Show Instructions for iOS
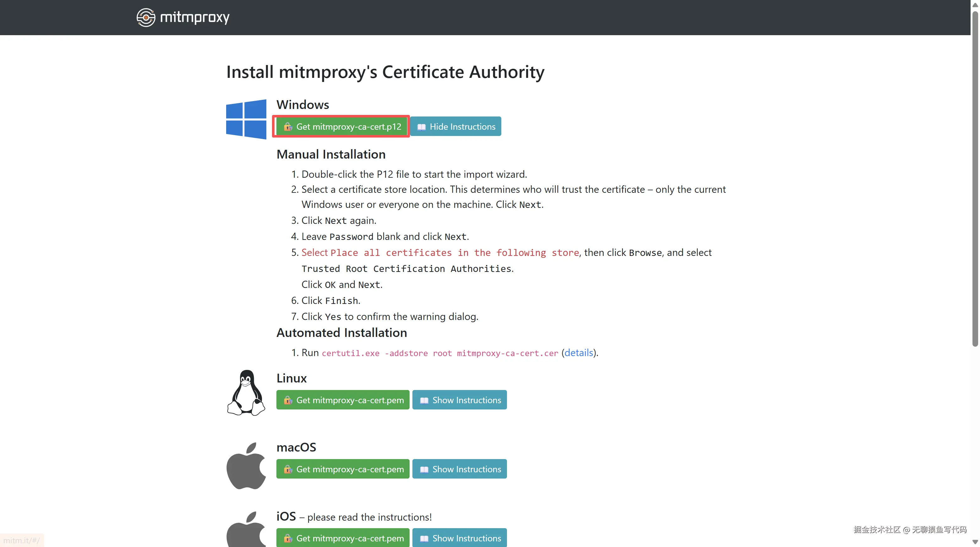Viewport: 980px width, 547px height. pyautogui.click(x=459, y=538)
